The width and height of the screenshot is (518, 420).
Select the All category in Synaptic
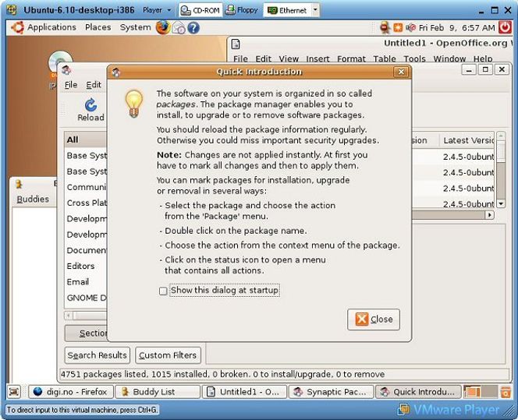click(x=86, y=139)
